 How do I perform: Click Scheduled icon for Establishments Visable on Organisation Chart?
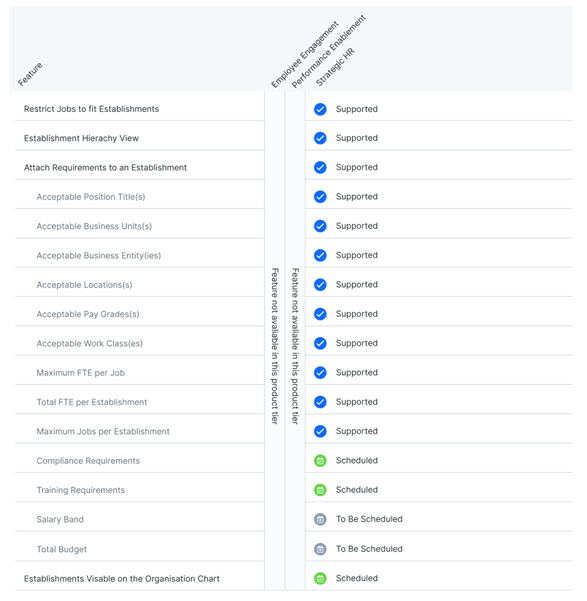pyautogui.click(x=320, y=578)
